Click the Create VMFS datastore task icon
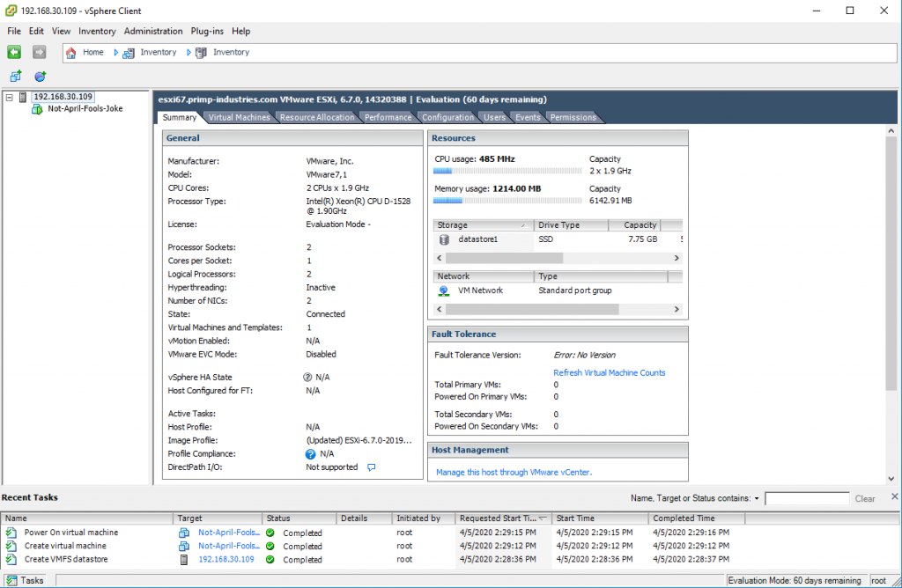This screenshot has width=902, height=588. [11, 559]
